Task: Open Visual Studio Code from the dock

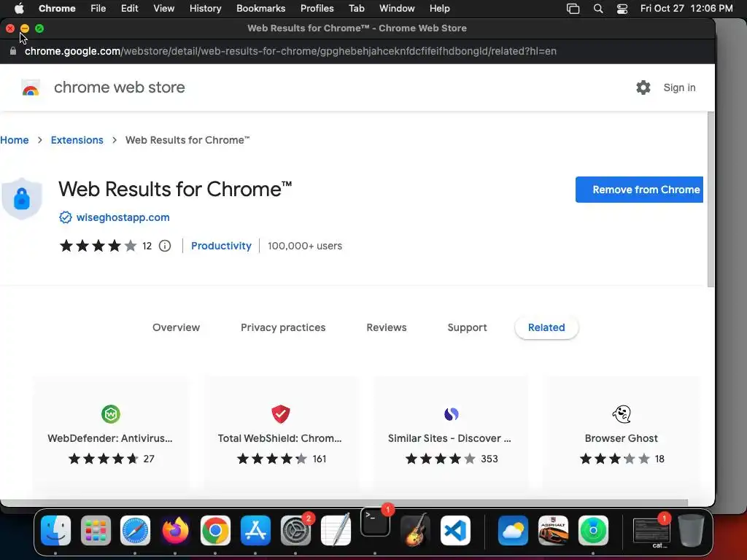Action: [455, 531]
